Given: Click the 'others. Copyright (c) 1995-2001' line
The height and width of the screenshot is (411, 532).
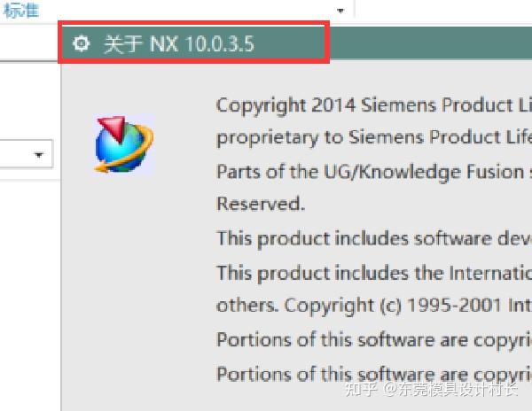Looking at the screenshot, I should coord(372,305).
